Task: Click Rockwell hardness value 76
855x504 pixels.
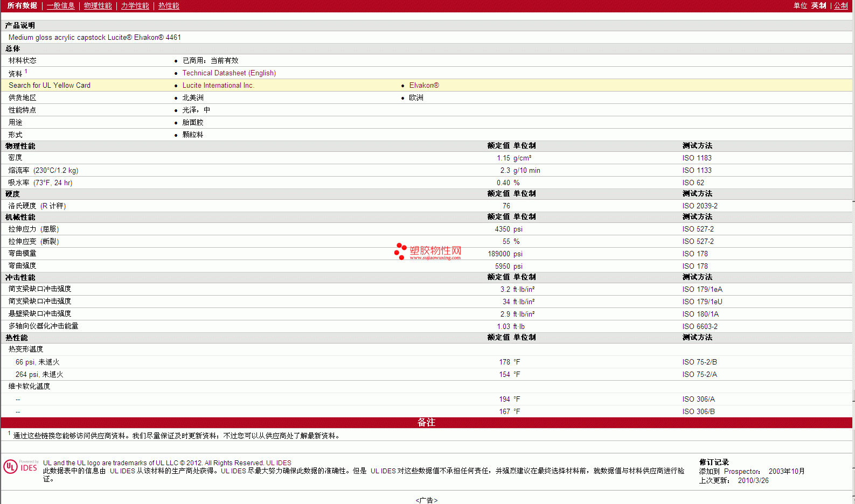Action: (506, 206)
